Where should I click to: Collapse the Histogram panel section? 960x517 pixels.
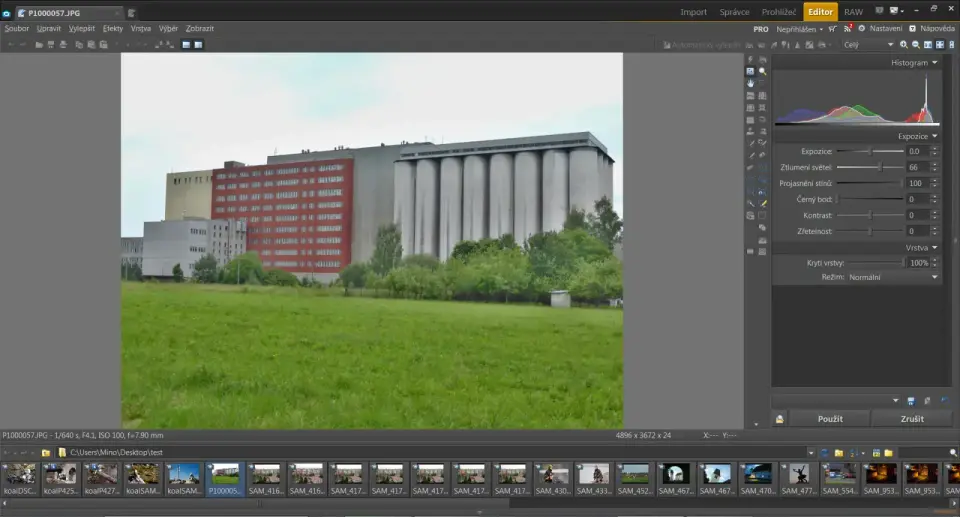pyautogui.click(x=934, y=62)
